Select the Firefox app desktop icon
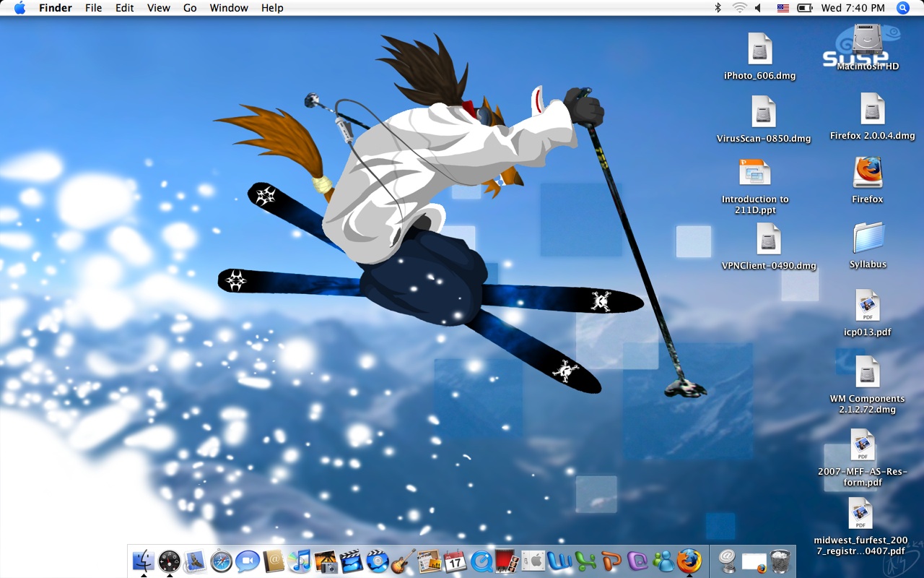Image resolution: width=924 pixels, height=578 pixels. click(x=868, y=172)
